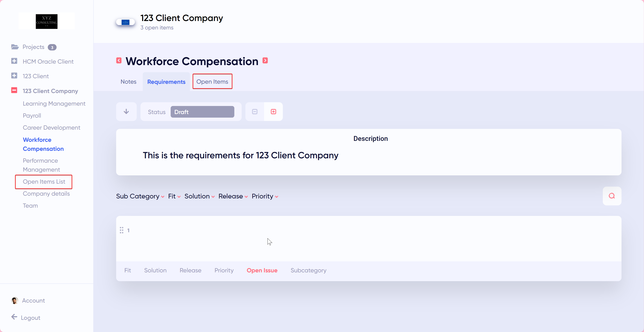Select the Open Issue row option
The width and height of the screenshot is (644, 332).
(x=262, y=270)
